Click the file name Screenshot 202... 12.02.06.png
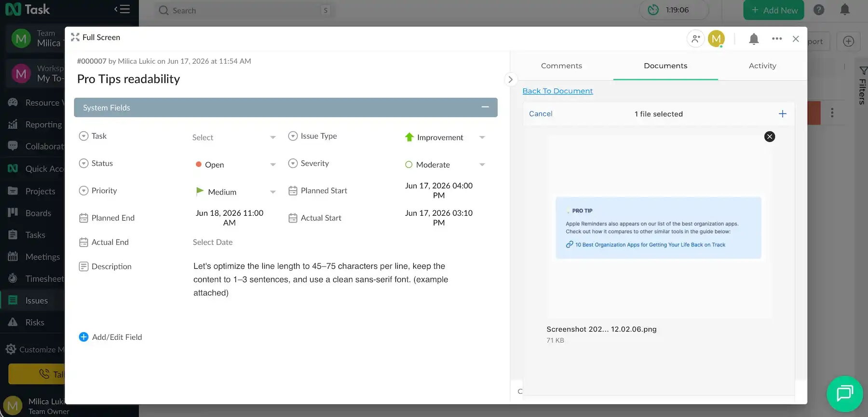Screen dimensions: 868x417 pyautogui.click(x=601, y=329)
